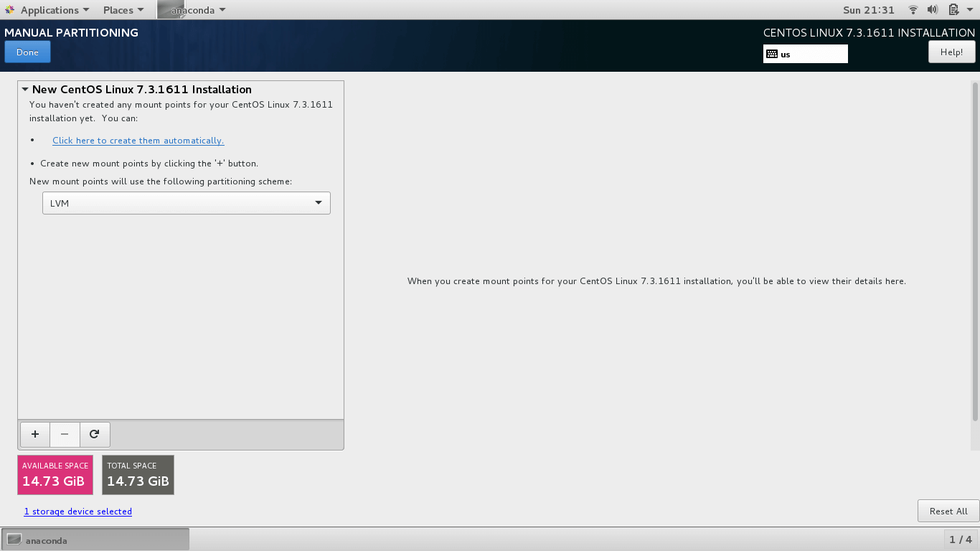Screen dimensions: 980x551
Task: Click the us keyboard layout indicator
Action: coord(806,54)
